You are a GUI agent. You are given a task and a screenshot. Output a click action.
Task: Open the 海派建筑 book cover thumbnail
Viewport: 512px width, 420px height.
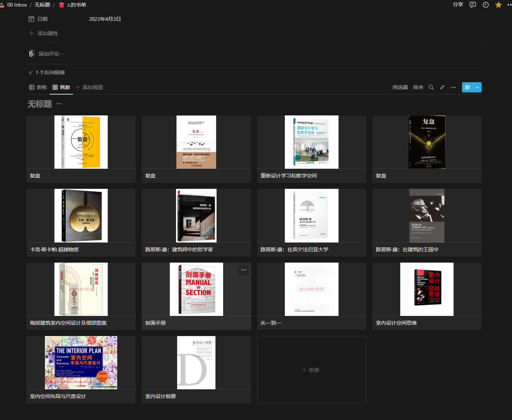pyautogui.click(x=81, y=289)
